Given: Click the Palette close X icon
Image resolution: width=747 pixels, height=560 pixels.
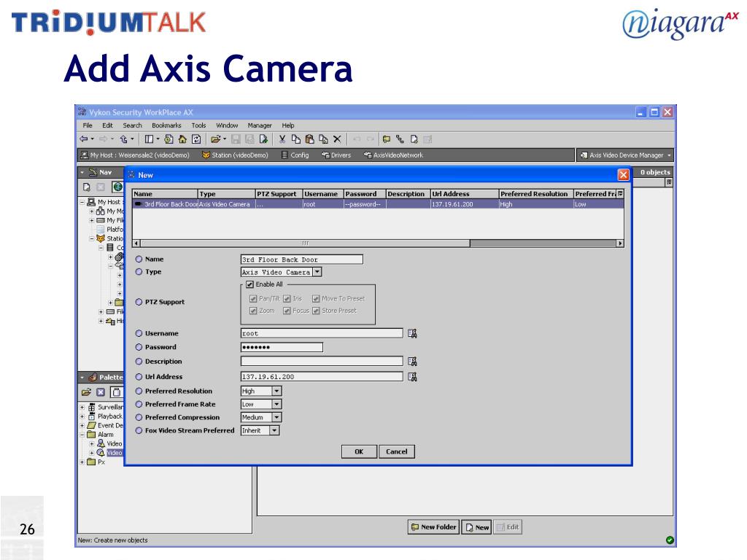Looking at the screenshot, I should pyautogui.click(x=101, y=392).
